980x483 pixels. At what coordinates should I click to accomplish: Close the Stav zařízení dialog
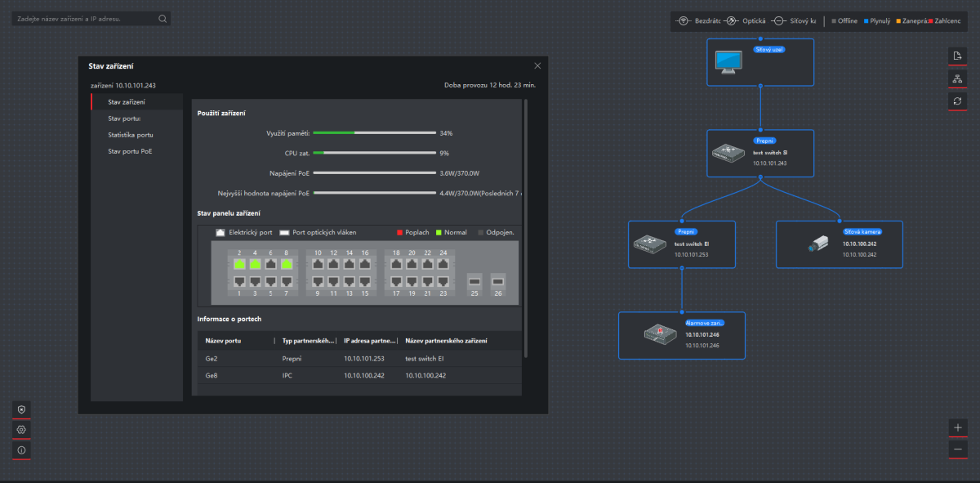[x=537, y=65]
